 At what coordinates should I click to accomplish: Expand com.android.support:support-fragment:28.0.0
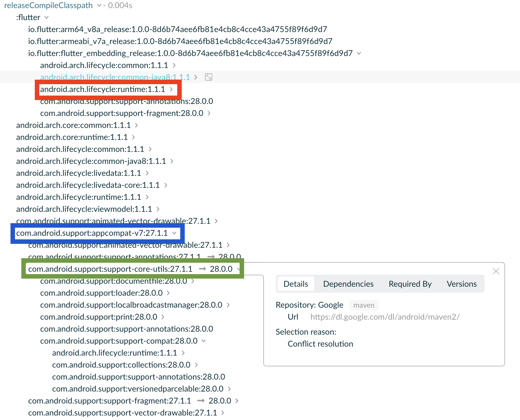point(209,113)
